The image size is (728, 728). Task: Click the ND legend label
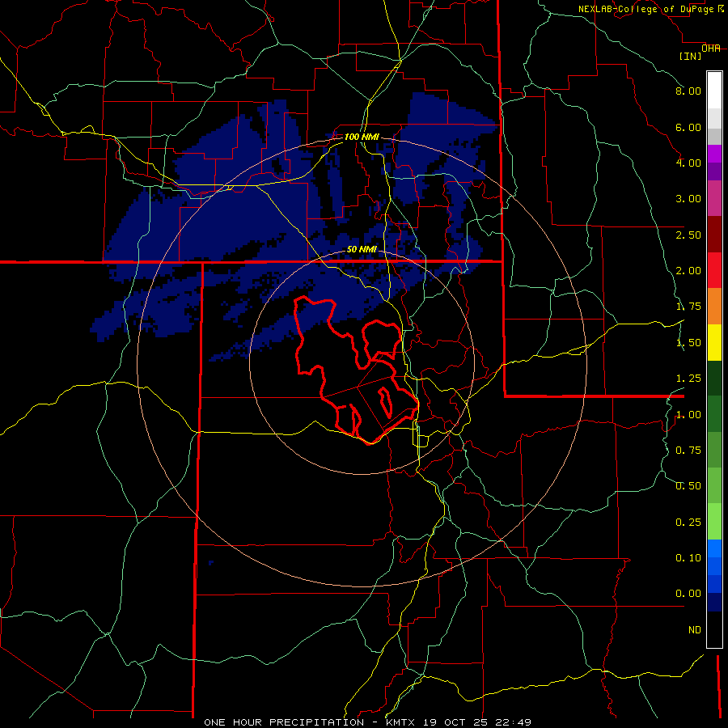pyautogui.click(x=695, y=630)
